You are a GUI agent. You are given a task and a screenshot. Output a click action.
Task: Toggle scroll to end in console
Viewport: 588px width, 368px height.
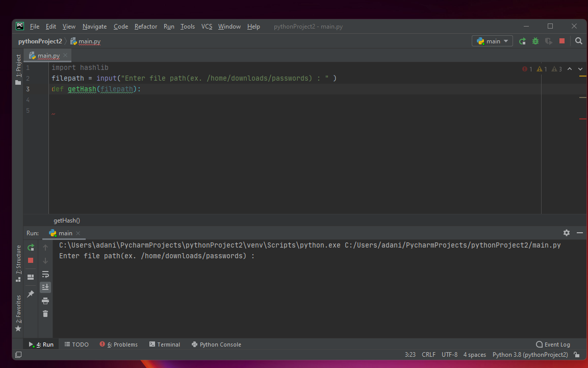click(x=45, y=287)
